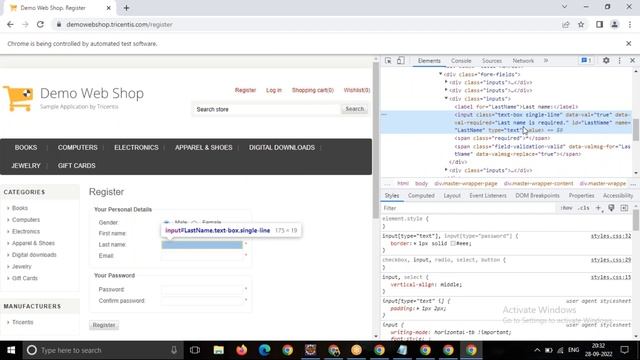Click the new style rule plus icon
The width and height of the screenshot is (640, 360).
point(598,208)
